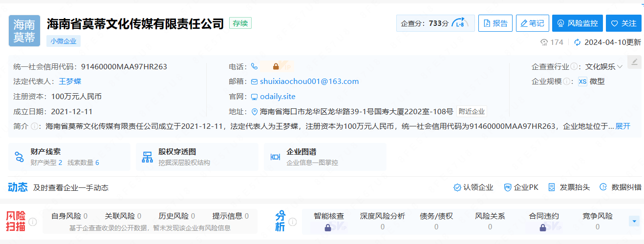
Task: Select the 历史风险 0 tab
Action: 177,216
